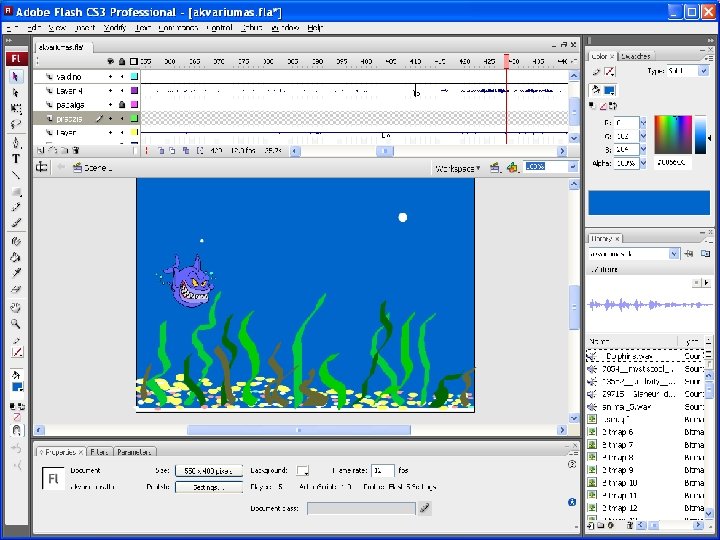Image resolution: width=720 pixels, height=540 pixels.
Task: Select the Zoom magnifier tool
Action: [x=16, y=323]
